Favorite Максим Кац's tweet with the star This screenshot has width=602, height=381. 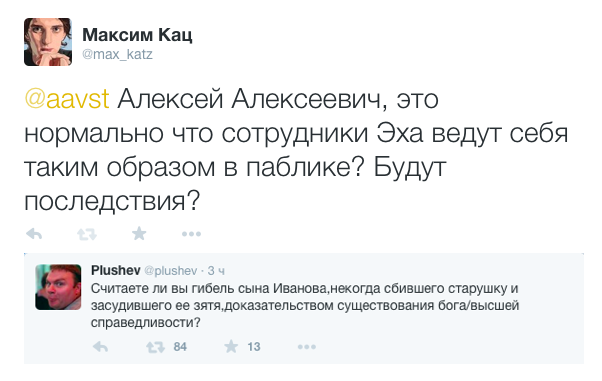click(x=139, y=233)
